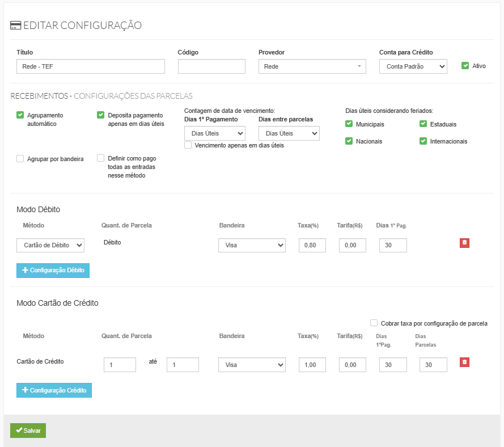Select debit method Cartão de Débito dropdown

[50, 245]
